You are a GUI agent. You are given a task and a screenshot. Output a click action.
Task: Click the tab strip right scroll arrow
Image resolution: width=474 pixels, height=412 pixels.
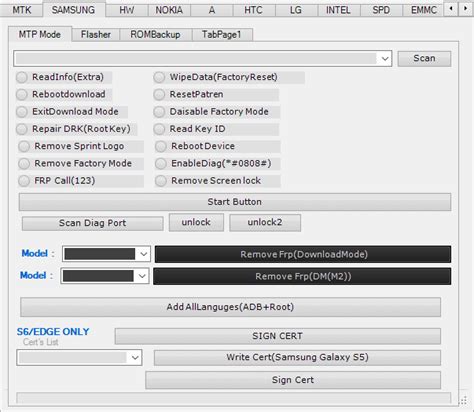tap(465, 9)
